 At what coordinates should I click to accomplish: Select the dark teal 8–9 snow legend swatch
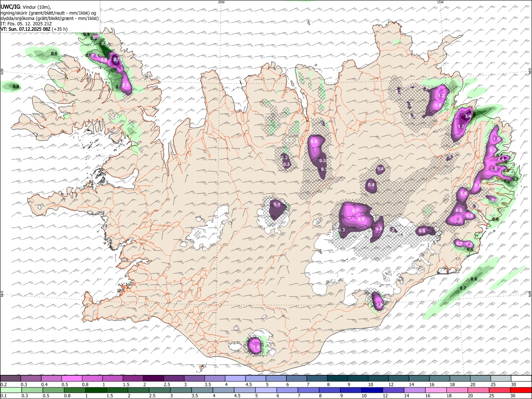click(337, 379)
